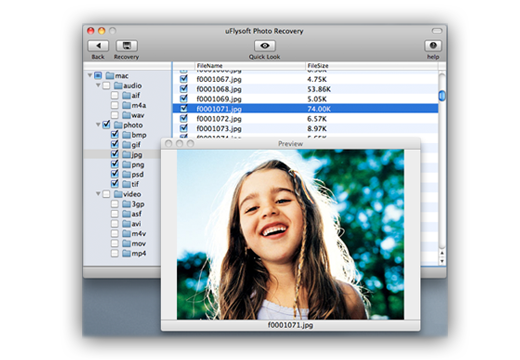Click the scrollbar up arrow
This screenshot has height=360, width=520.
[442, 253]
